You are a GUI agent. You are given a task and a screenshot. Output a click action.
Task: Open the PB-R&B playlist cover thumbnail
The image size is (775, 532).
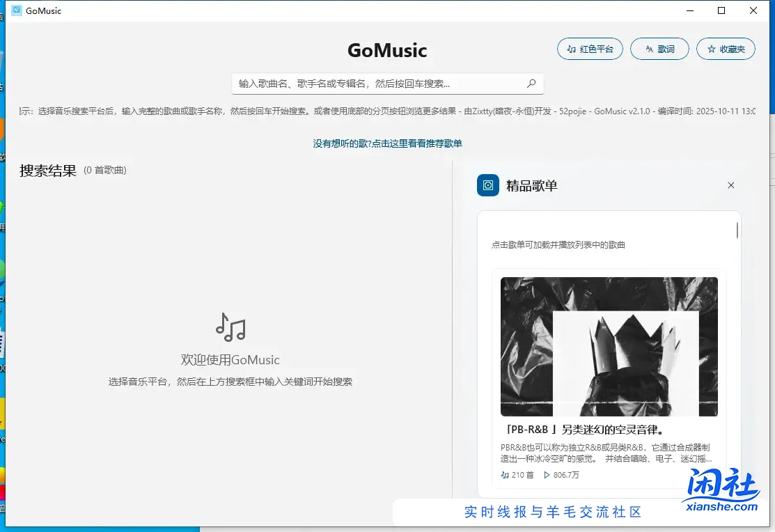(x=609, y=346)
